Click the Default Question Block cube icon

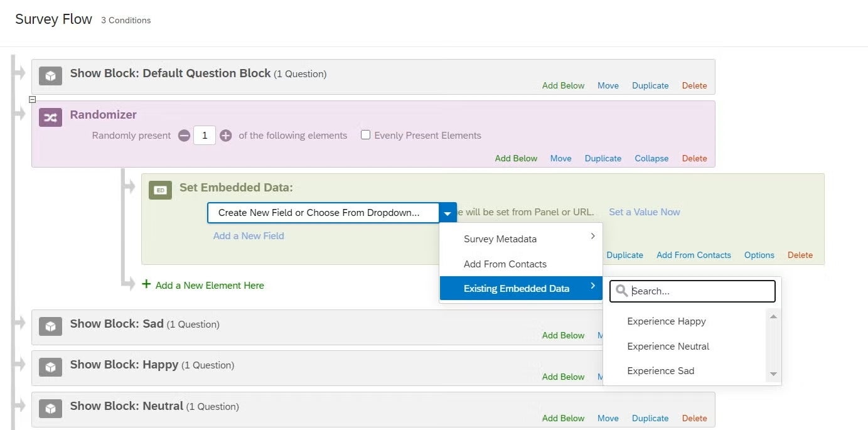point(50,76)
